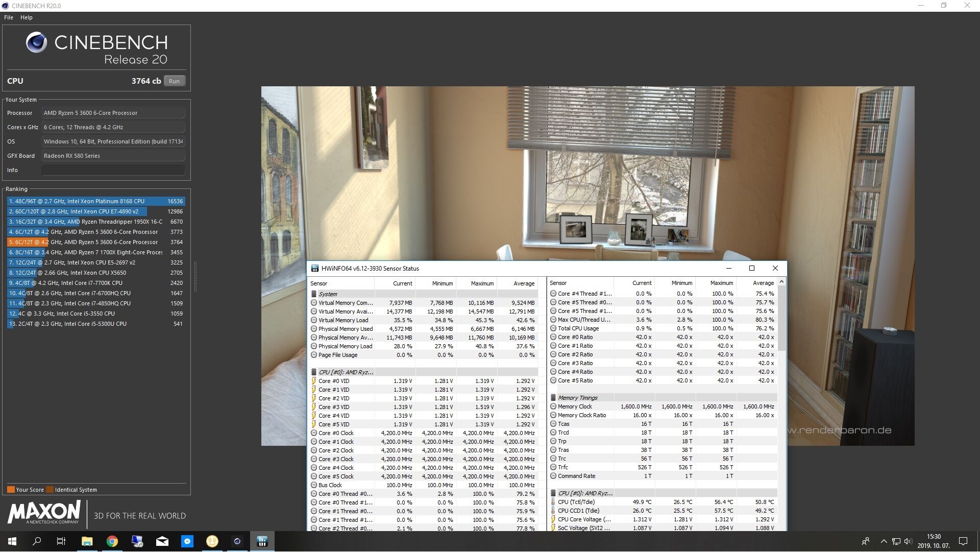Click Core #0 Clock sensor icon
The height and width of the screenshot is (552, 980).
(x=314, y=433)
